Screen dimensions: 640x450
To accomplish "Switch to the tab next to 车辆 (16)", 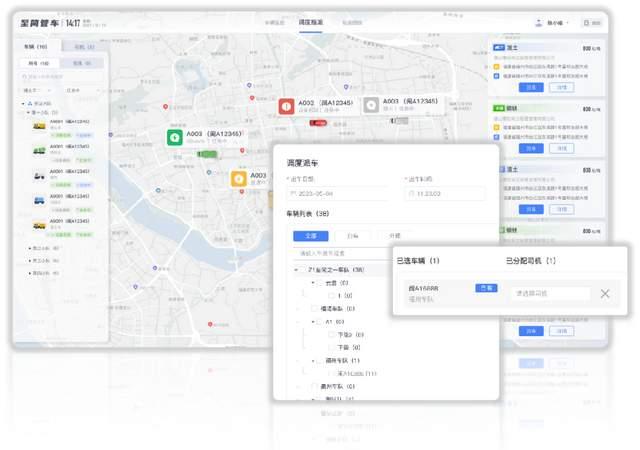I will [84, 47].
